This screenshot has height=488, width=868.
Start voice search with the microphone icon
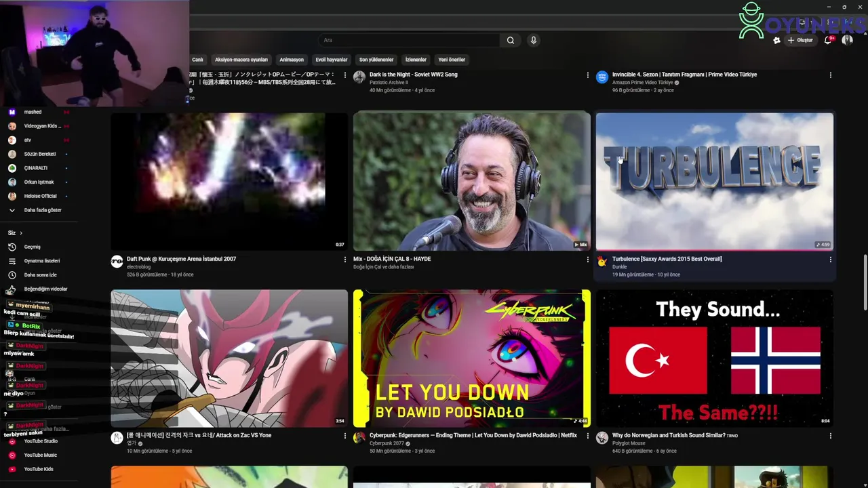(534, 40)
